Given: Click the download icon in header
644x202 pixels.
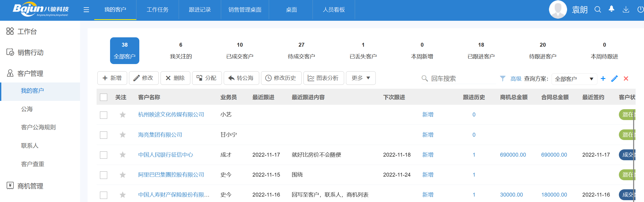Looking at the screenshot, I should [626, 10].
